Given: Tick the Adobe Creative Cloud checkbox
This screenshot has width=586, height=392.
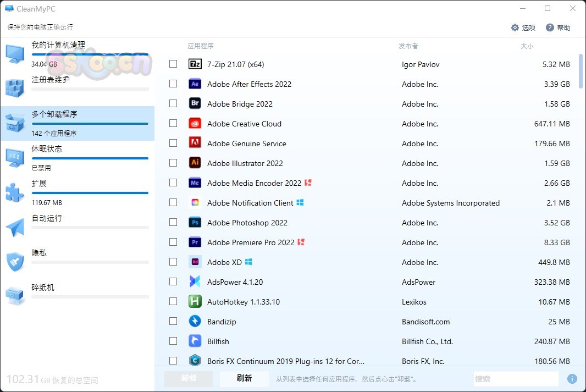Looking at the screenshot, I should tap(173, 123).
